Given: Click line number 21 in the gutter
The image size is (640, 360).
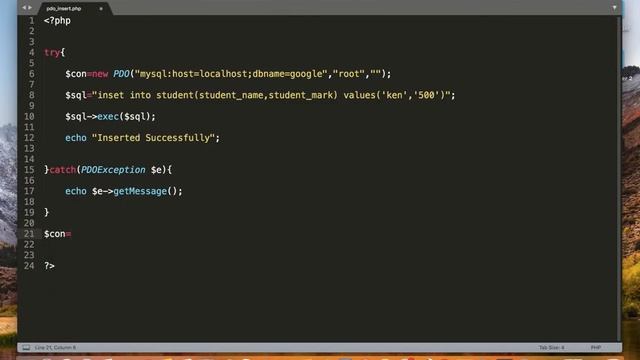Looking at the screenshot, I should [29, 234].
